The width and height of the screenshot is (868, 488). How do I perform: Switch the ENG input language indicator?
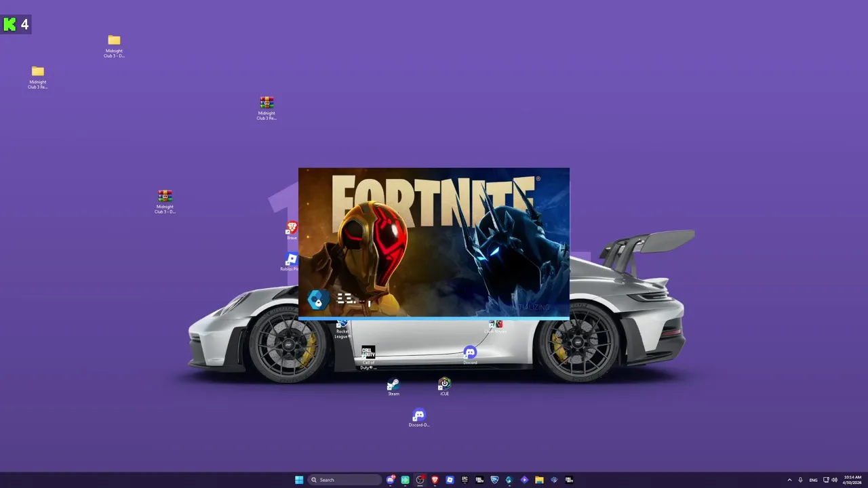pos(813,480)
